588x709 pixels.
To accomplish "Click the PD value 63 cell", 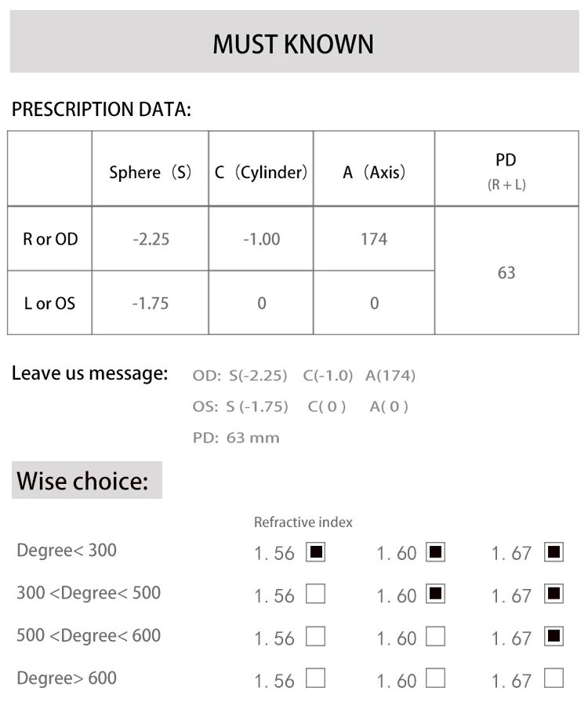I will (506, 272).
